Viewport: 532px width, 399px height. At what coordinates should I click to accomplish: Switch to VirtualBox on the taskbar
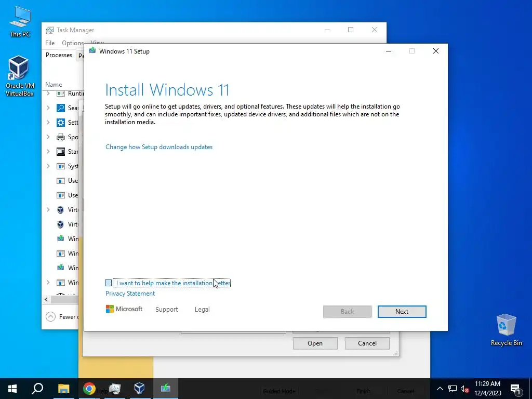pos(139,389)
